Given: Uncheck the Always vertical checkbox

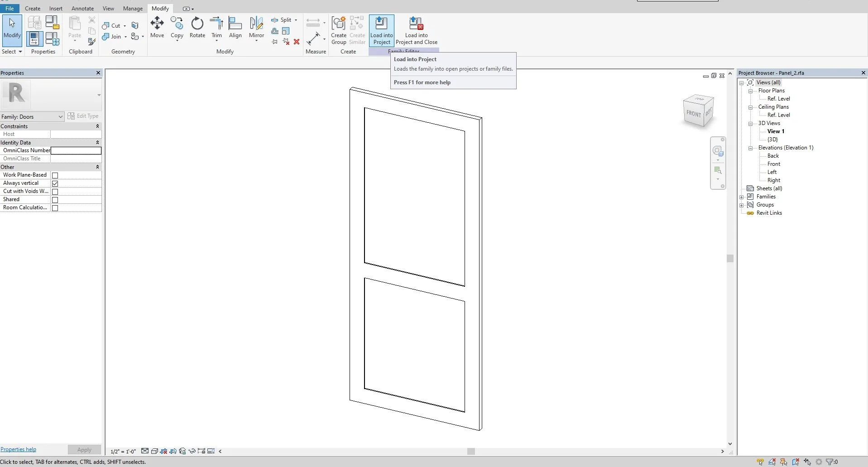Looking at the screenshot, I should (x=55, y=183).
